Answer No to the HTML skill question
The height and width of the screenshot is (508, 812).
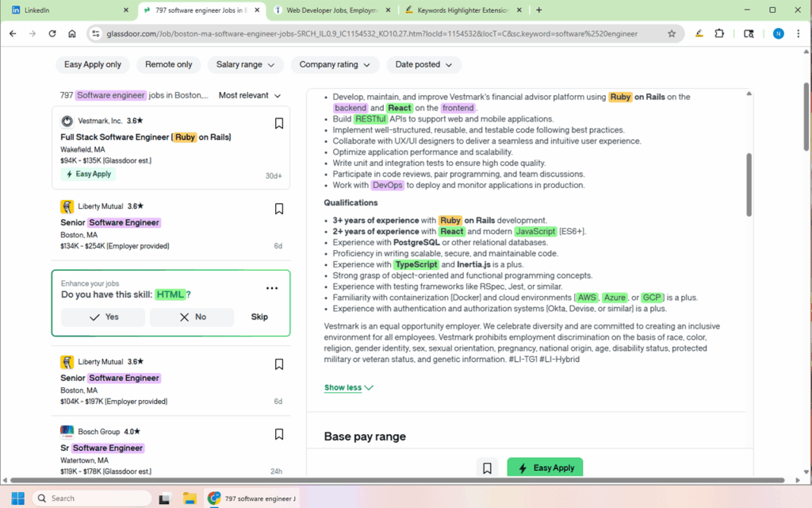point(192,317)
